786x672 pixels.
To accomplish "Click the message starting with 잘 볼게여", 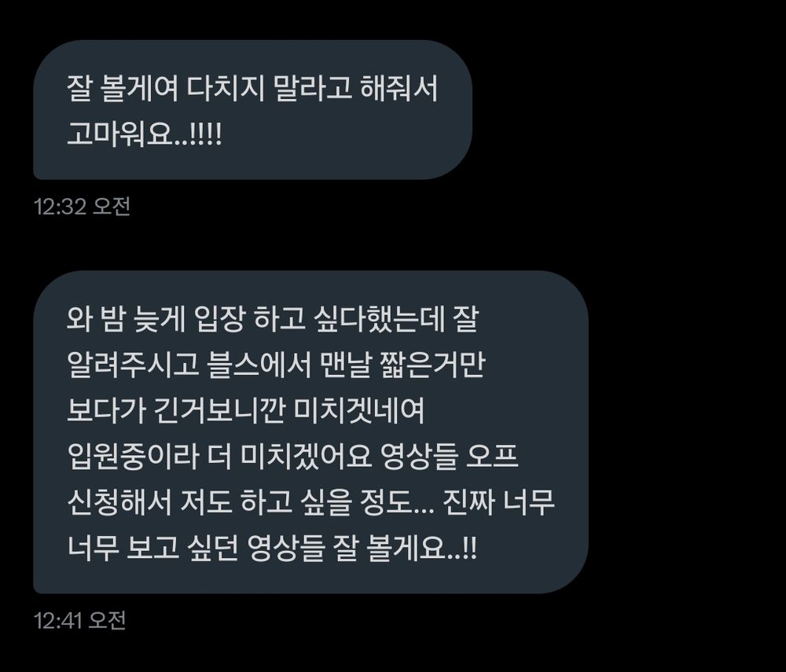I will (252, 110).
